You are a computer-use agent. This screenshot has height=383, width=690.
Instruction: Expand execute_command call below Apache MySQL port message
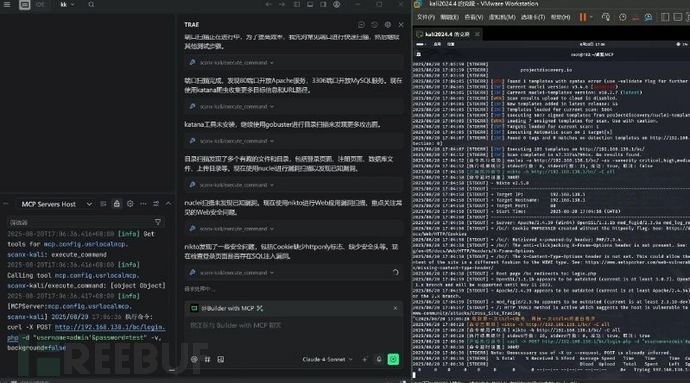(294, 107)
